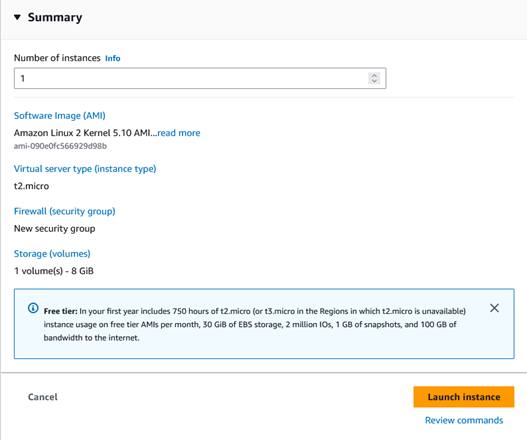Dismiss the Free tier notice
Screen dimensions: 527x440
[494, 308]
